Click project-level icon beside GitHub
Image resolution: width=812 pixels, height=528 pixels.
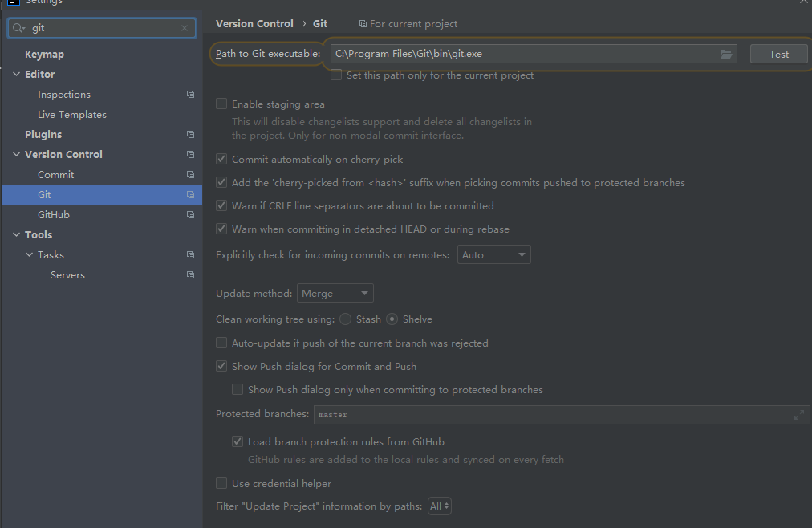click(x=190, y=214)
